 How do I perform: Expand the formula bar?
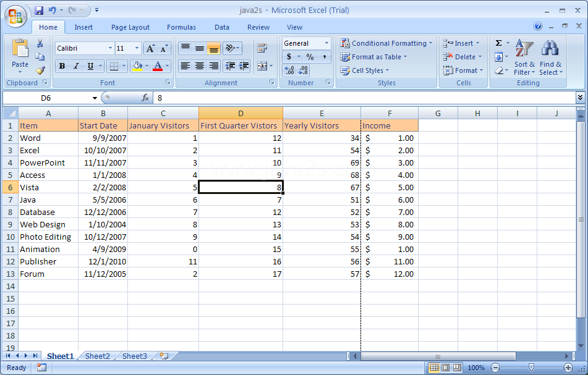click(580, 98)
